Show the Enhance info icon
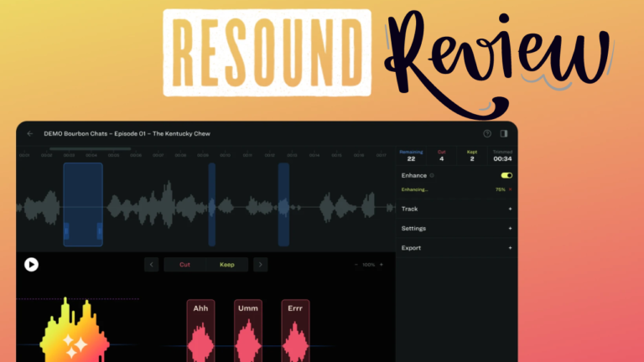Viewport: 644px width, 362px height. (432, 176)
